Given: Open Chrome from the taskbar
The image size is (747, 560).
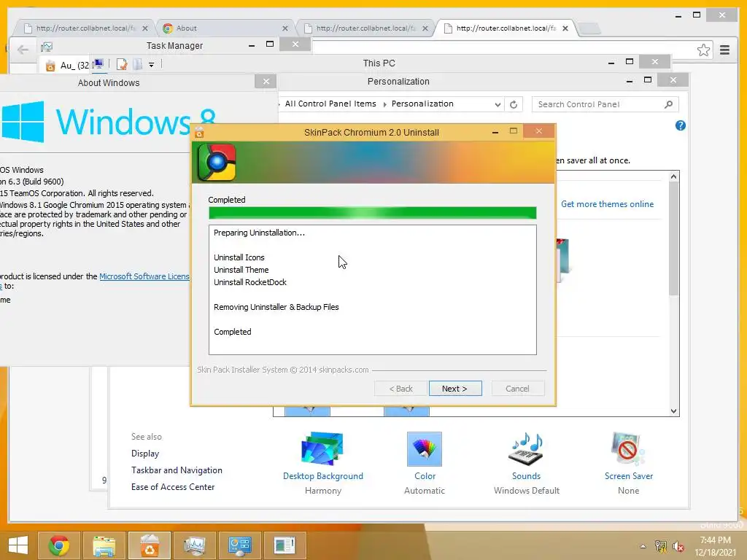Looking at the screenshot, I should tap(59, 545).
